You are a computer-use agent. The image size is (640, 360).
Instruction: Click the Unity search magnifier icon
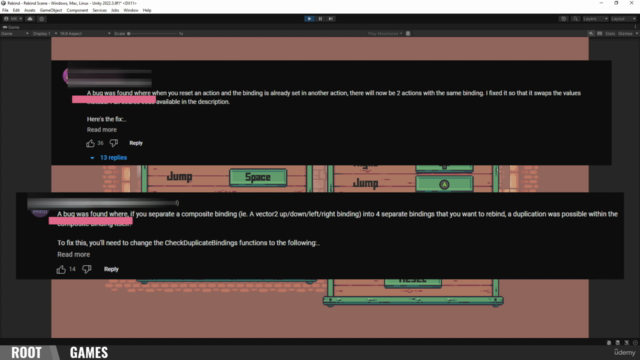pyautogui.click(x=576, y=19)
